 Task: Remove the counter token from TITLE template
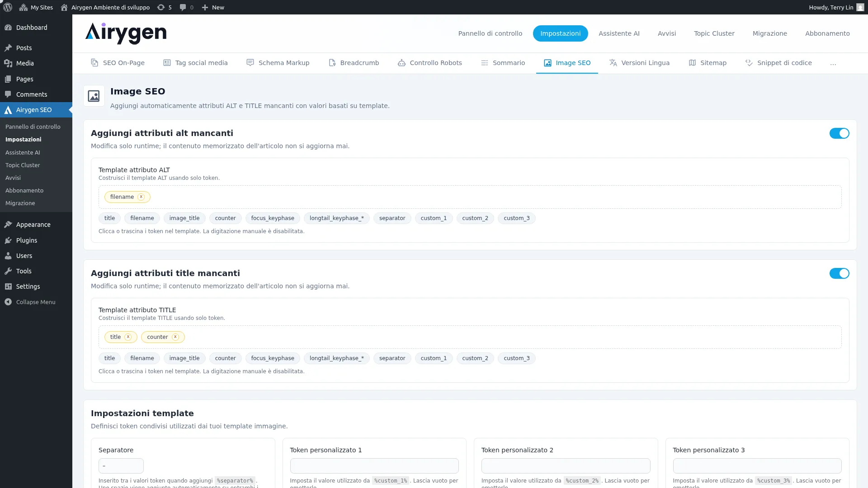point(175,337)
